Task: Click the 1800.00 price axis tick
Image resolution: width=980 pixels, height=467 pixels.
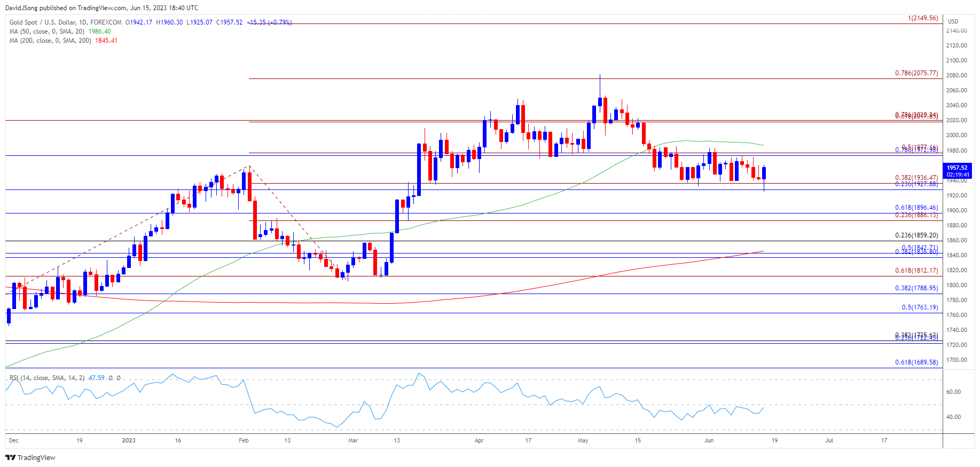Action: tap(957, 285)
